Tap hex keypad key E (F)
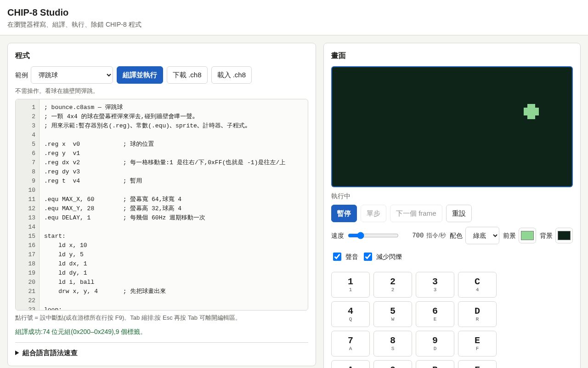The image size is (588, 368). 477,344
